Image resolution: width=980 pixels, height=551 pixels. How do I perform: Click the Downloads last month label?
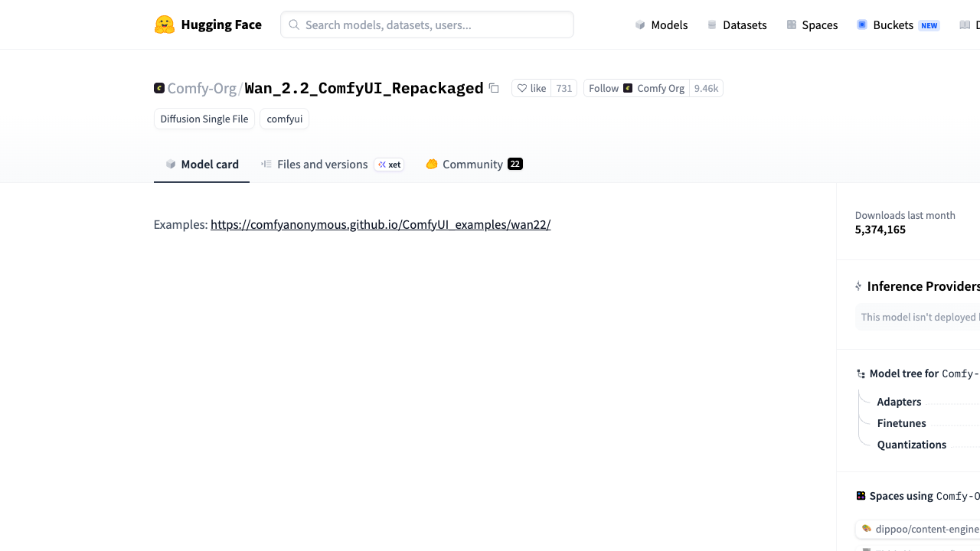pos(905,215)
